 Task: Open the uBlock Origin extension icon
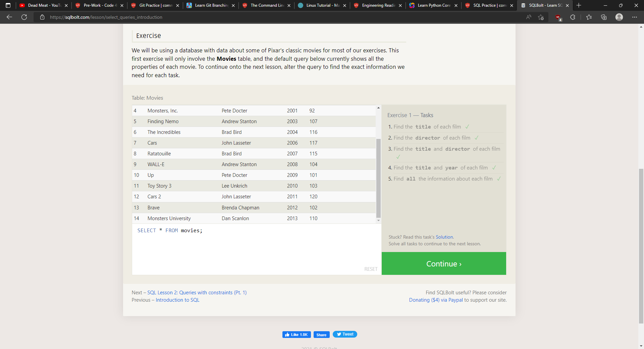click(558, 17)
